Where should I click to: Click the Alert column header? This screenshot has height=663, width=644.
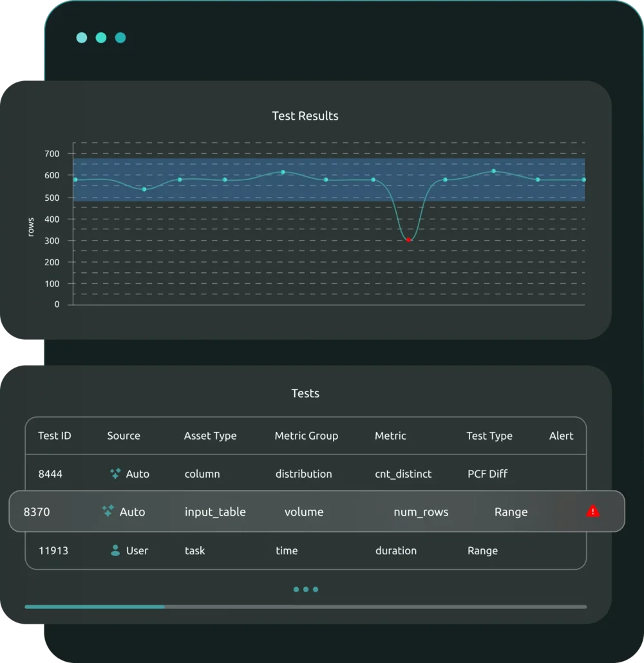point(561,436)
